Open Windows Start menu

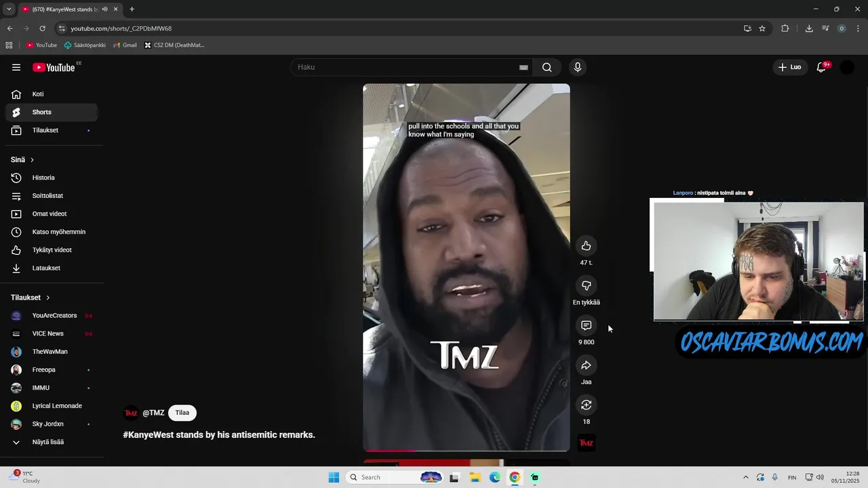(x=334, y=477)
